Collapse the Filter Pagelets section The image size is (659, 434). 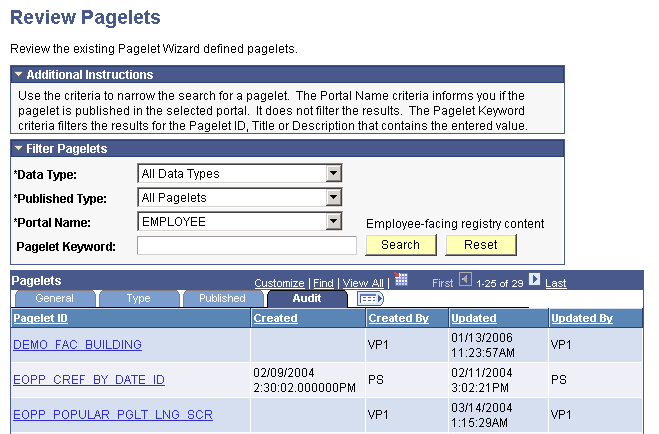[18, 149]
